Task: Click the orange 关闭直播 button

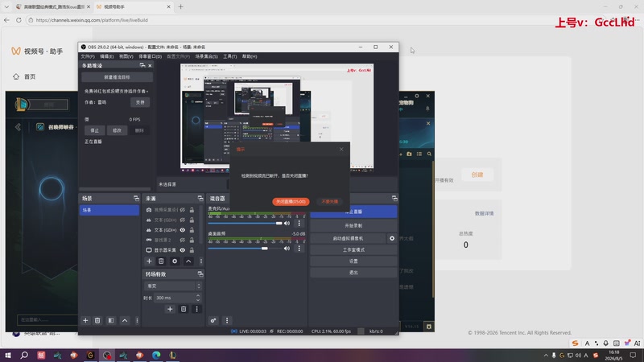Action: (x=291, y=202)
